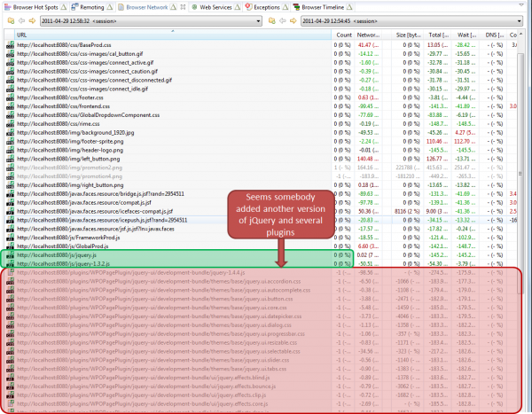Sort by the DNS column header
Viewport: 532px width, 414px height.
coord(493,35)
